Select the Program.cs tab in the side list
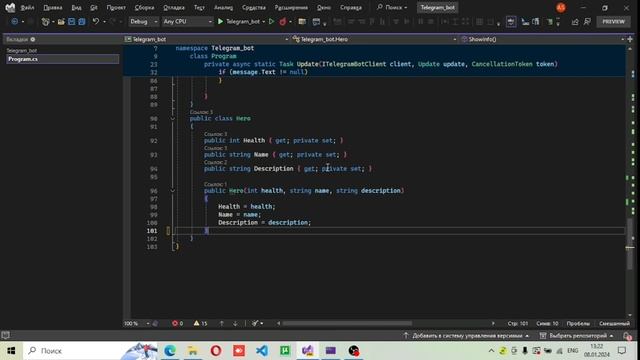Image resolution: width=640 pixels, height=360 pixels. pos(62,59)
